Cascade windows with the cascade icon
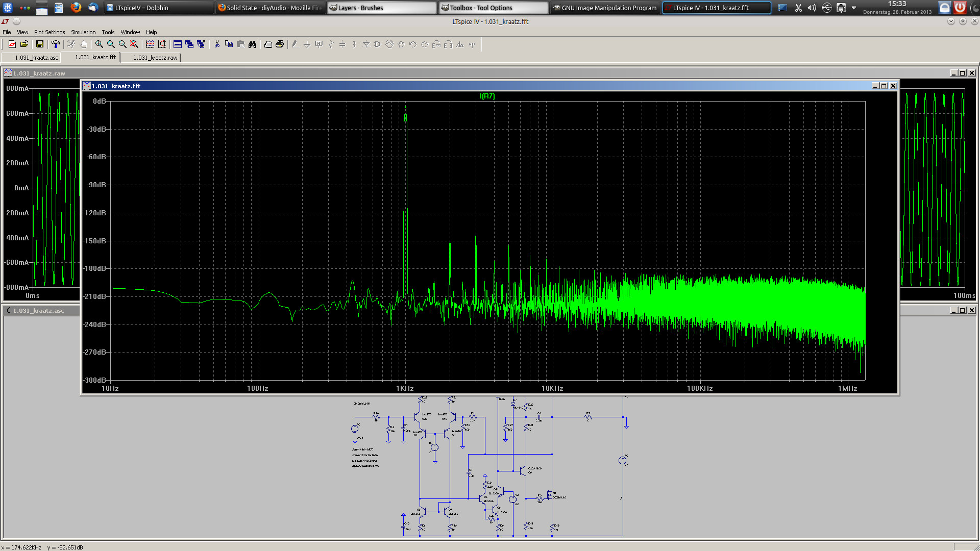Viewport: 980px width, 551px height. click(189, 44)
